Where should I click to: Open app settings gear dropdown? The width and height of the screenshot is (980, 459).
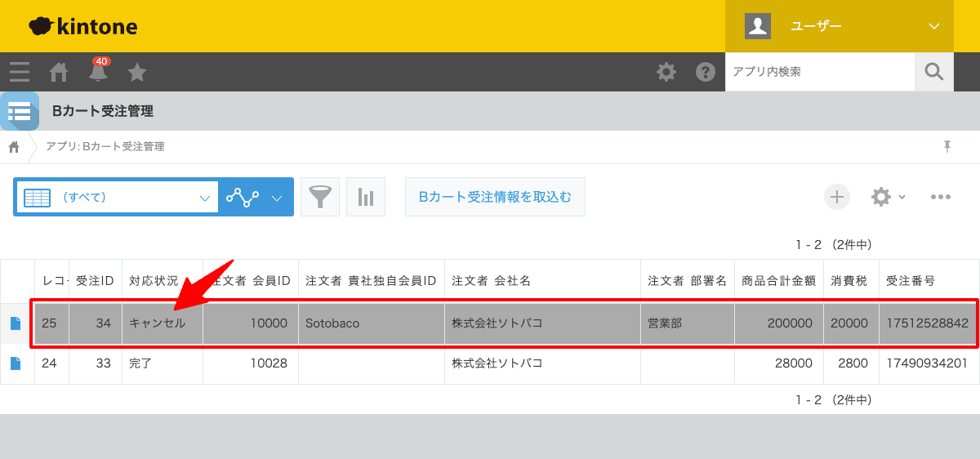pyautogui.click(x=888, y=197)
